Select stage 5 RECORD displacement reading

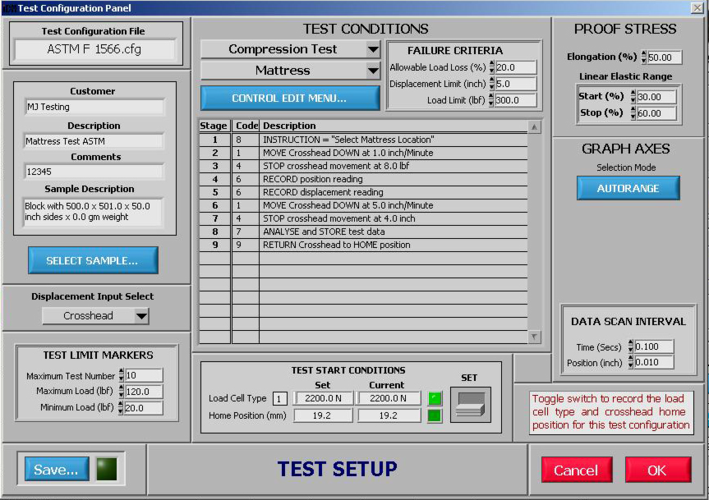point(363,192)
